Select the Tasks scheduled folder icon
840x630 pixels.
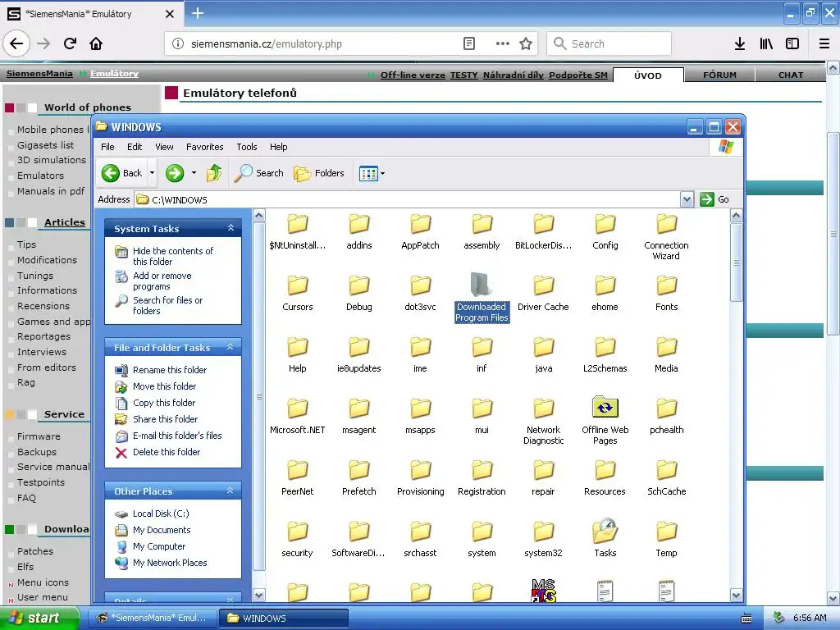click(605, 531)
